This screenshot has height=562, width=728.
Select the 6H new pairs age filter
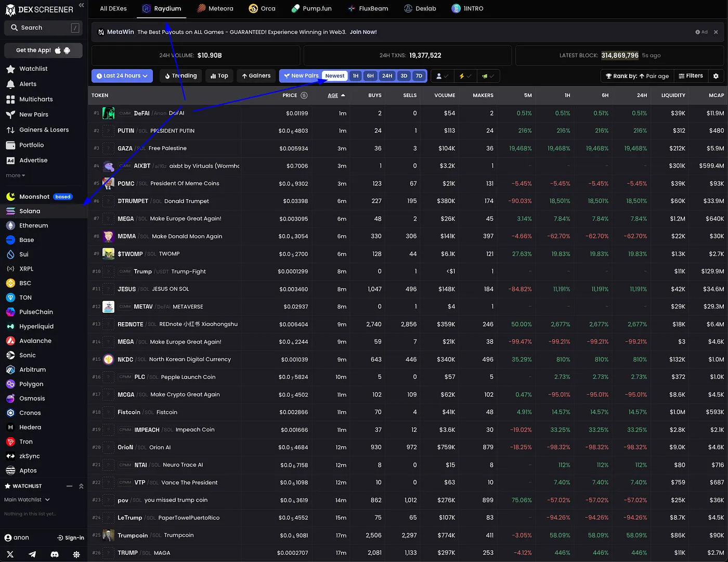coord(370,76)
